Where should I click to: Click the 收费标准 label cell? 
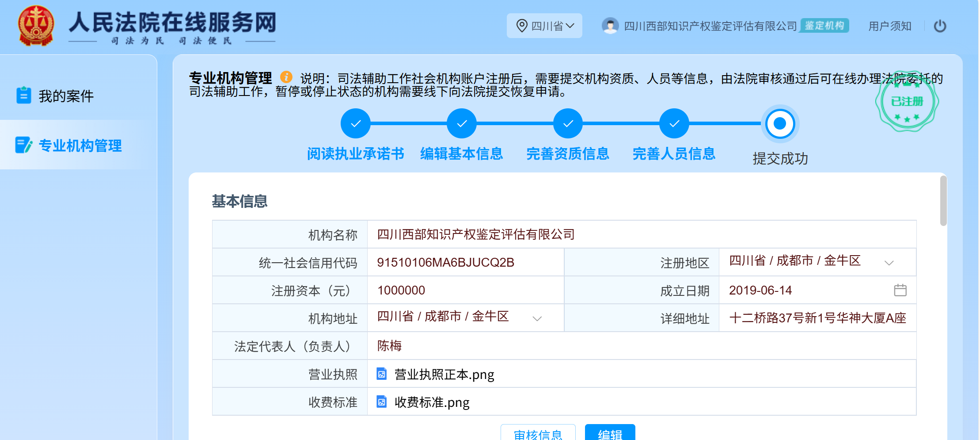pyautogui.click(x=290, y=402)
